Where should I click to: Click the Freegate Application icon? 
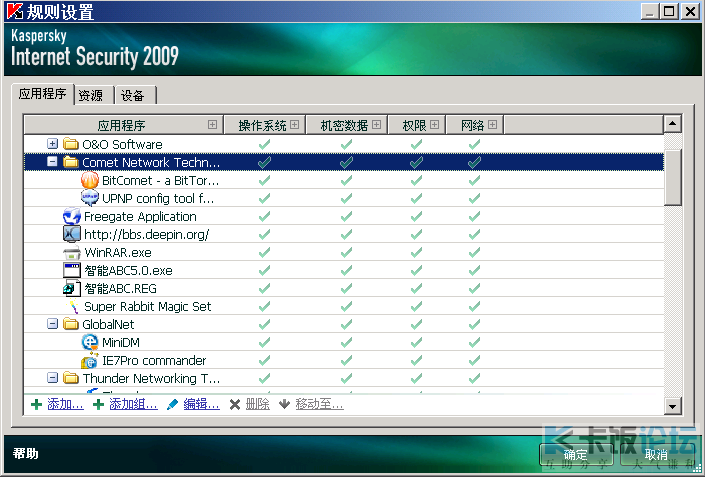(x=72, y=216)
